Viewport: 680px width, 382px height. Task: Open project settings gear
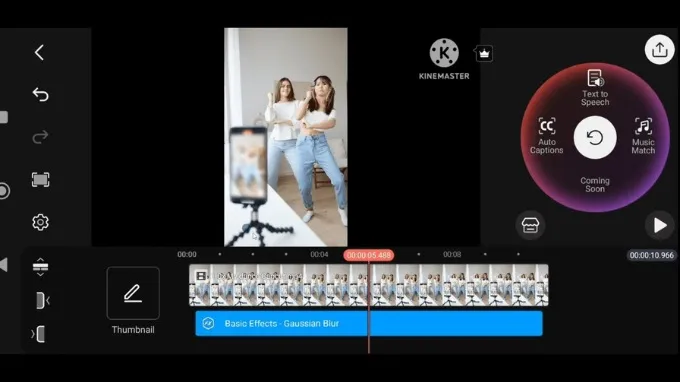pyautogui.click(x=40, y=222)
